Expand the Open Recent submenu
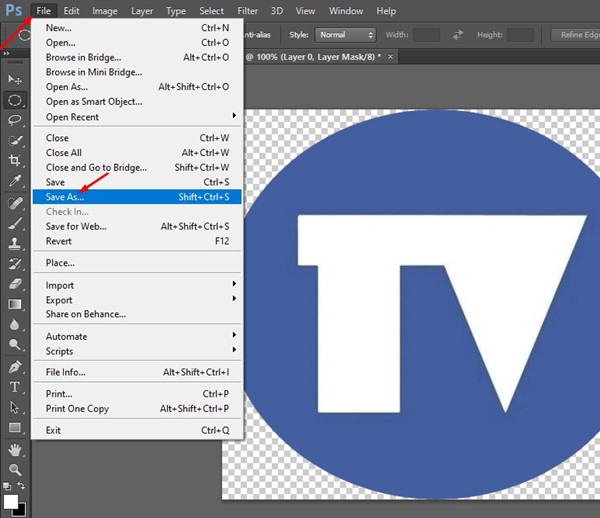 coord(137,117)
